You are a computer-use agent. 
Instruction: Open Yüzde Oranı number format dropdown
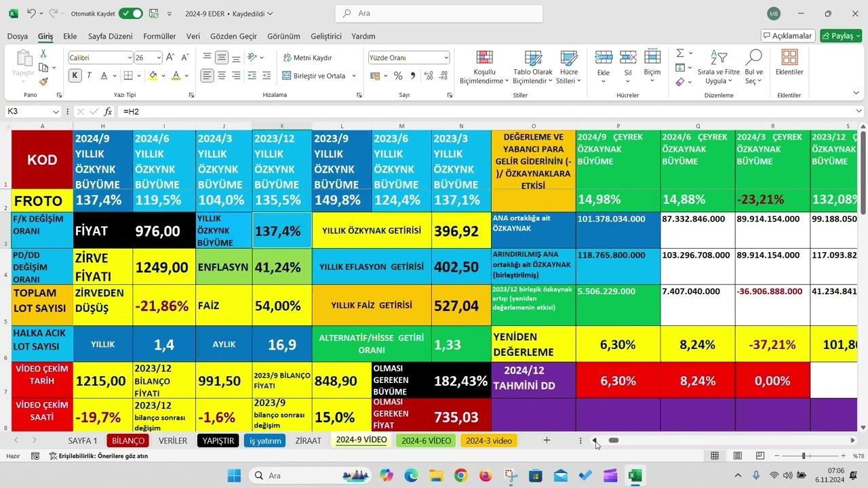(x=446, y=58)
